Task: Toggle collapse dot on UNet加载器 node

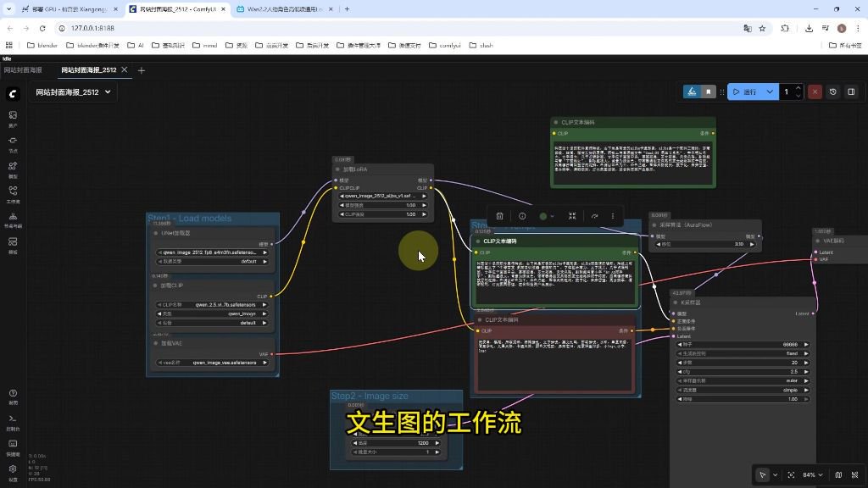Action: coord(156,233)
